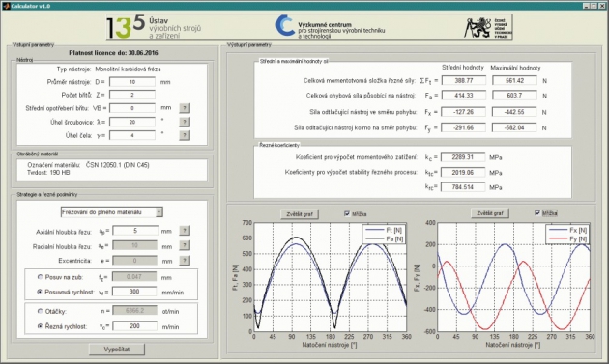The image size is (609, 364).
Task: Open help for helix angle λ
Action: [x=185, y=122]
